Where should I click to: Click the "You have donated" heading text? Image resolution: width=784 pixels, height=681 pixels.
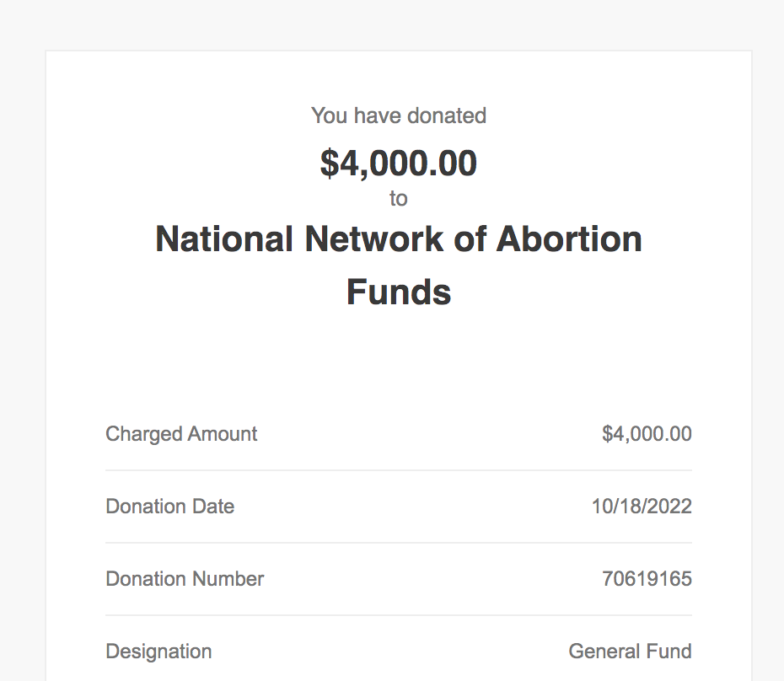[399, 116]
